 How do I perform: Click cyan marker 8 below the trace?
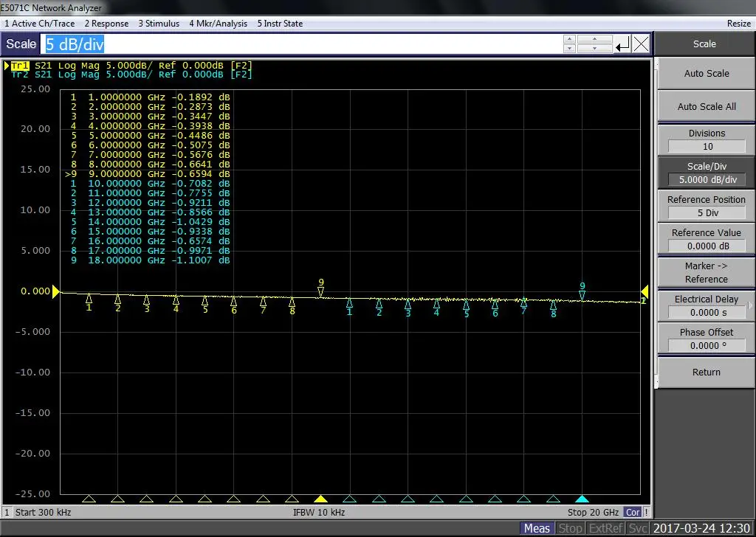(x=554, y=309)
